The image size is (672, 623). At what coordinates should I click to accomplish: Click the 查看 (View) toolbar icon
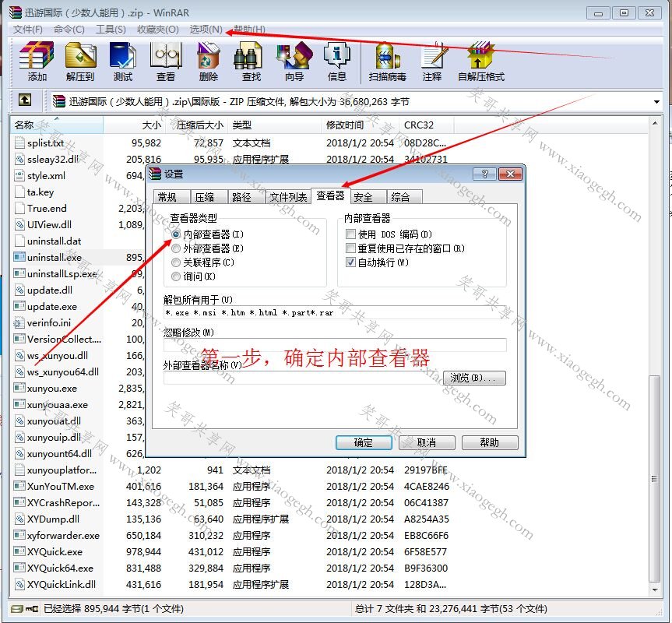pyautogui.click(x=165, y=55)
